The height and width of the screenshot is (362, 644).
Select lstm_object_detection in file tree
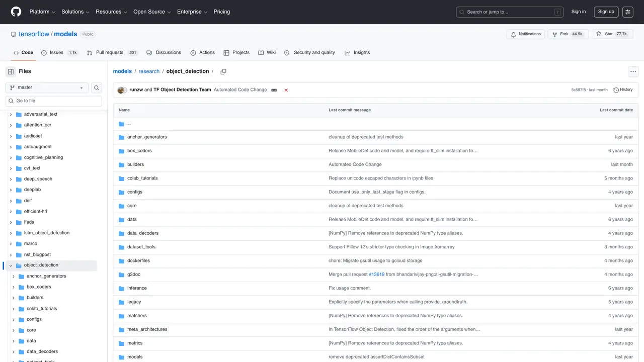pos(47,233)
